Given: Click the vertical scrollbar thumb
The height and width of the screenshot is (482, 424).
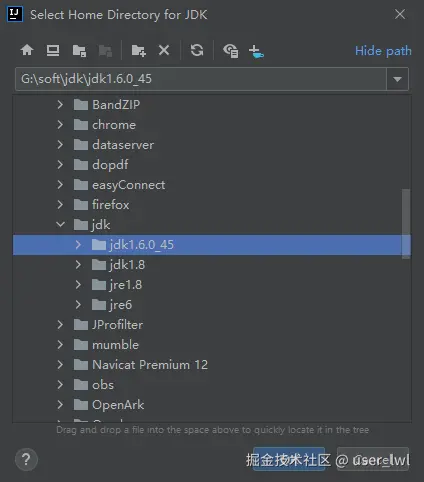Looking at the screenshot, I should [406, 224].
